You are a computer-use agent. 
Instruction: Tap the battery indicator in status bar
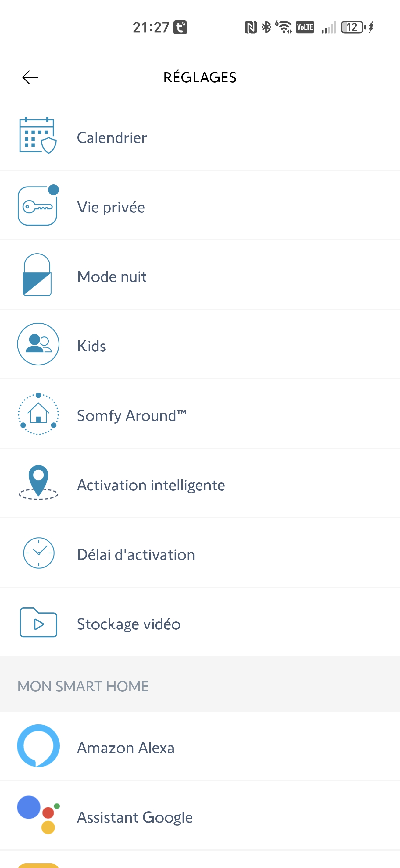353,27
